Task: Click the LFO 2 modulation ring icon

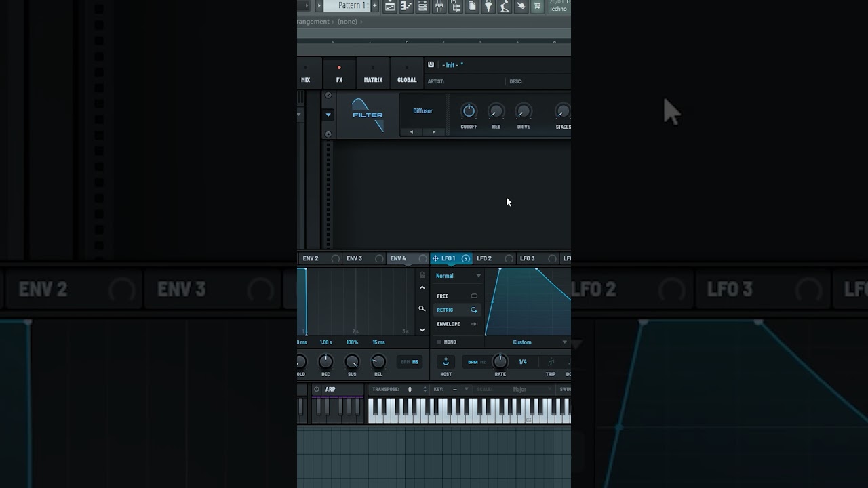Action: click(509, 258)
